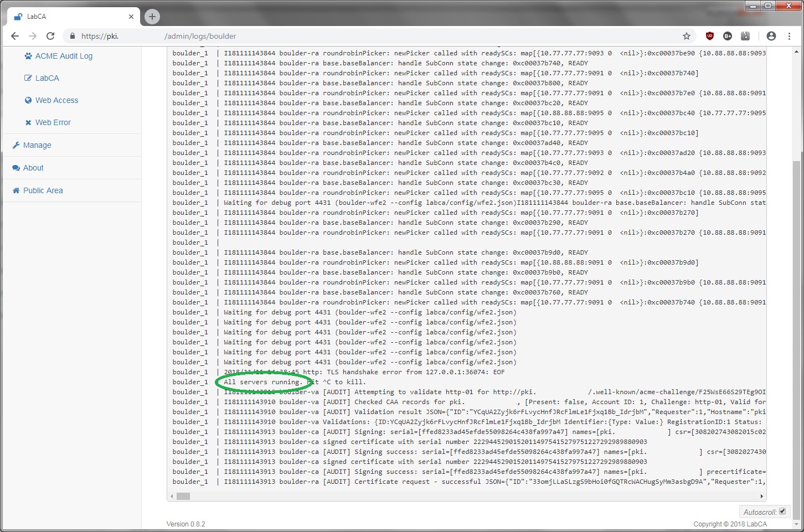804x532 pixels.
Task: Select the Web Access globe icon
Action: click(28, 100)
